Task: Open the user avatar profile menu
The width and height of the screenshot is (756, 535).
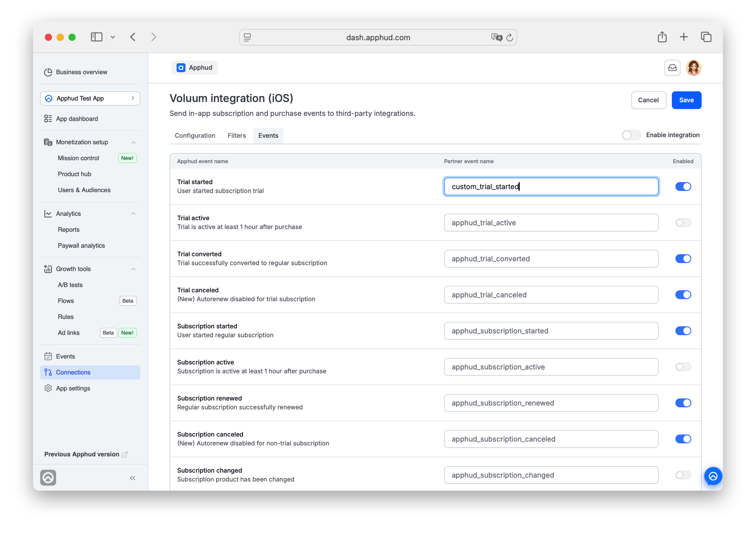Action: click(693, 68)
